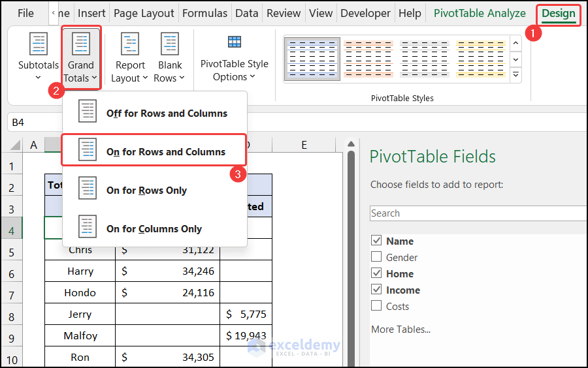Click the More Tables link
588x368 pixels.
pos(400,329)
